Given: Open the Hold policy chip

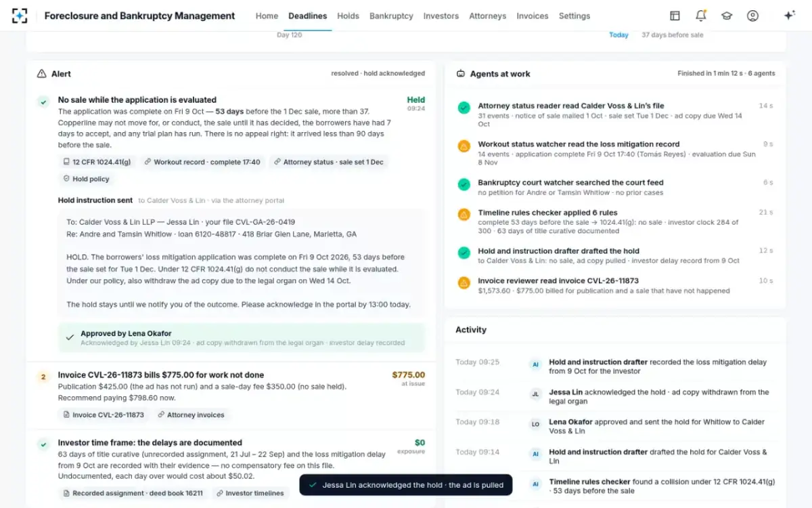Looking at the screenshot, I should (x=86, y=179).
